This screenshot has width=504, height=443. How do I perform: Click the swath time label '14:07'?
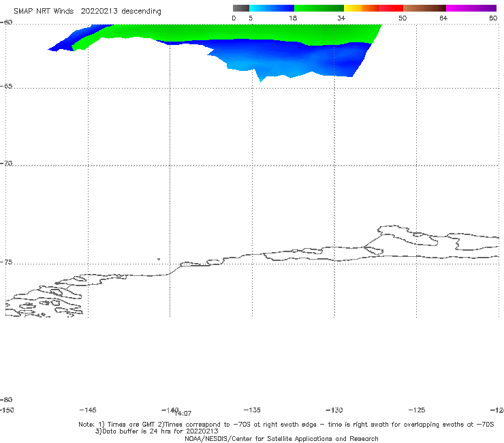(x=183, y=414)
